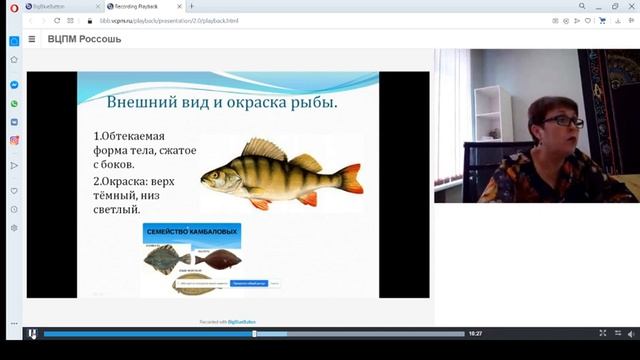Open the downloads icon
The height and width of the screenshot is (360, 640).
click(x=618, y=21)
